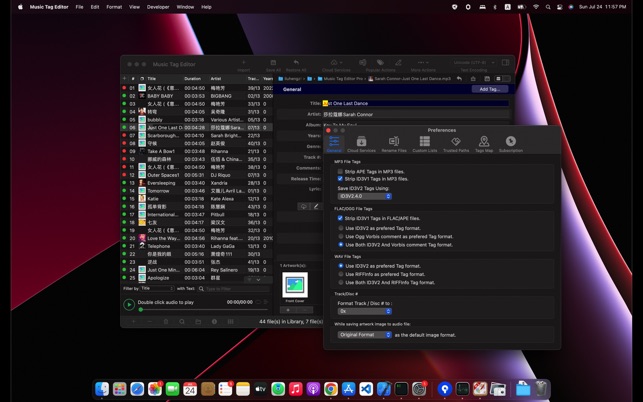The height and width of the screenshot is (402, 643).
Task: Select the Apologize track row
Action: [x=198, y=278]
